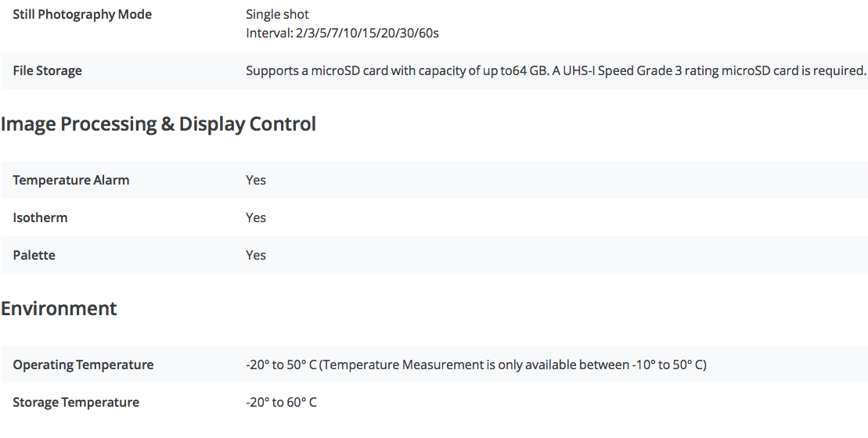Click the Image Processing & Display Control heading
The width and height of the screenshot is (868, 438).
click(x=158, y=124)
